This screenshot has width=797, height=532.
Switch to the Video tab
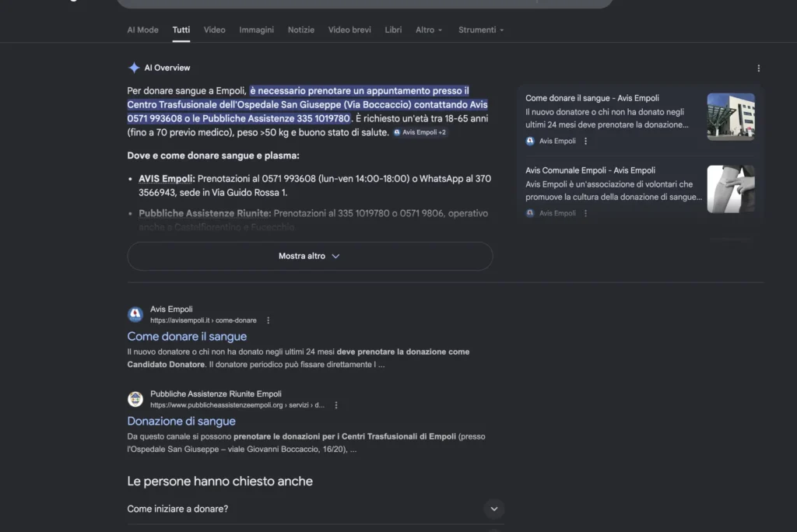pyautogui.click(x=215, y=30)
